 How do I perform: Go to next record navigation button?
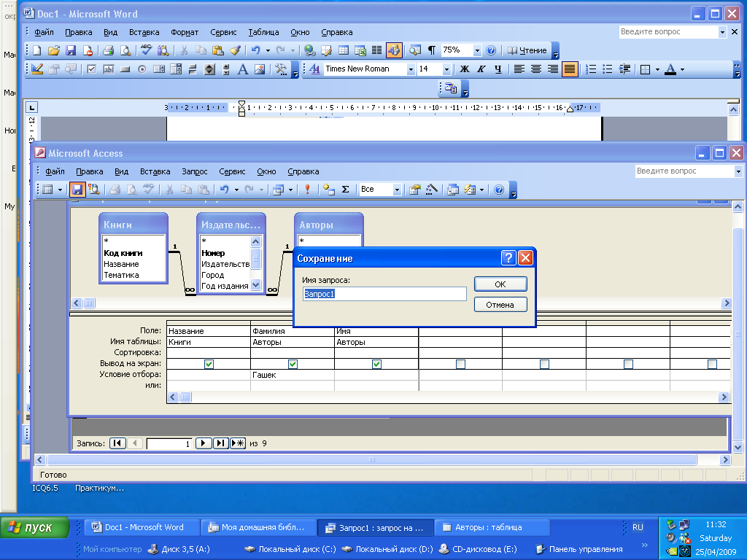(204, 443)
